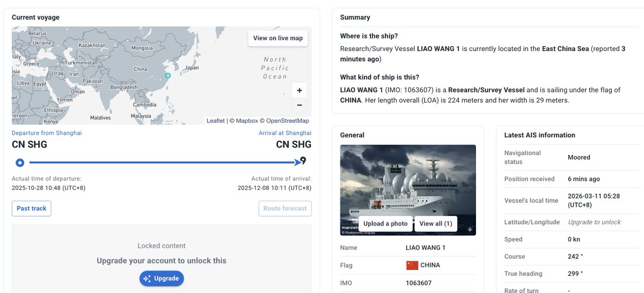Click the Summary heading
This screenshot has width=644, height=293.
[x=355, y=17]
